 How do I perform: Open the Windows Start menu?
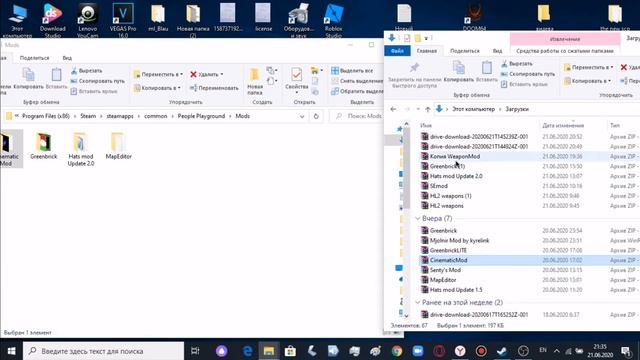point(11,351)
